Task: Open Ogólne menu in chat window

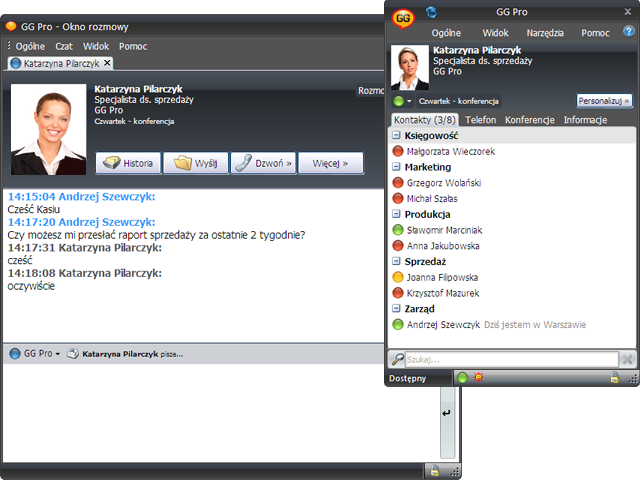Action: point(30,46)
